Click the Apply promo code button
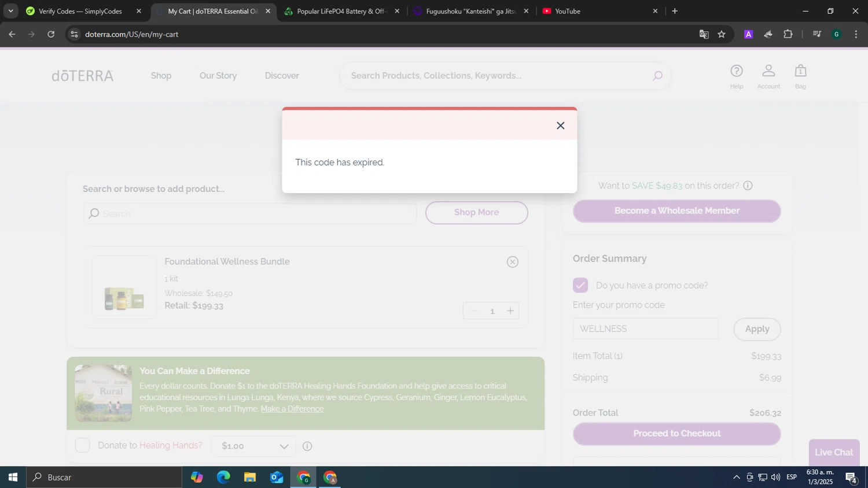 click(757, 329)
